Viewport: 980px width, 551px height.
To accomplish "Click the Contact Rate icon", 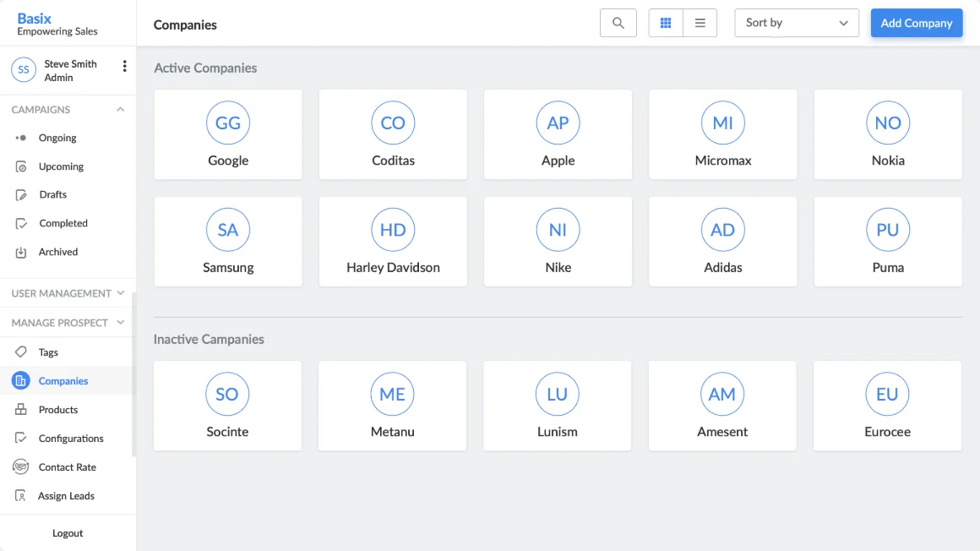I will (x=21, y=466).
